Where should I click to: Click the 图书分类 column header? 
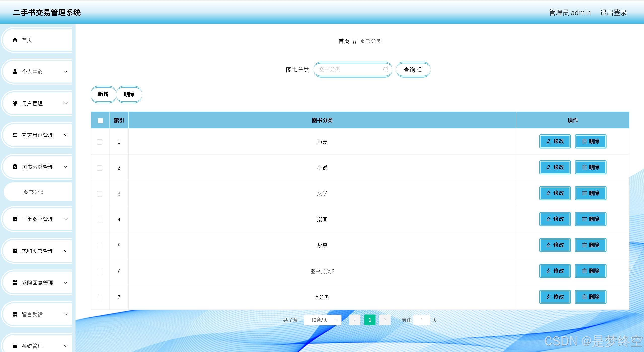pyautogui.click(x=322, y=120)
